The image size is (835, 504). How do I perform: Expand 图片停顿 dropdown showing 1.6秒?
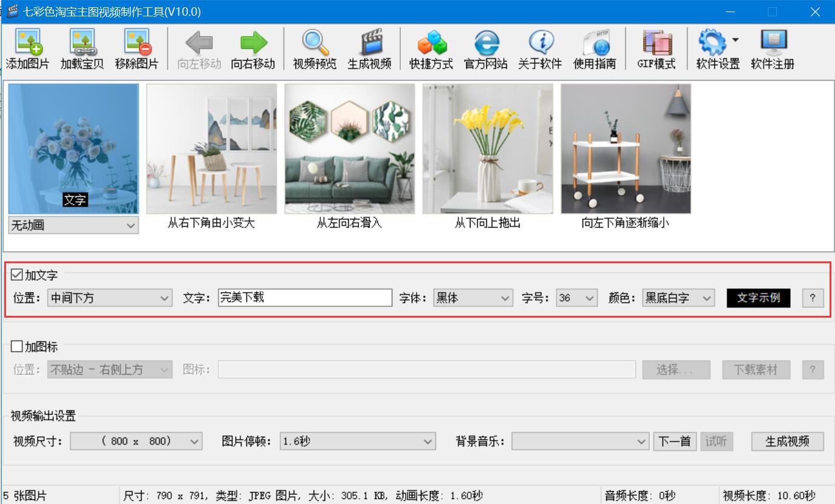[x=358, y=441]
